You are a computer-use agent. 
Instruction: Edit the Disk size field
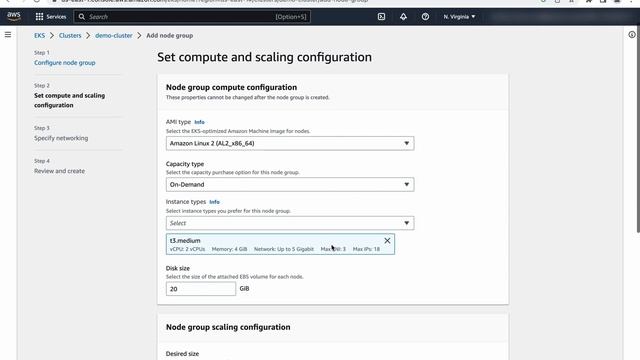[200, 289]
